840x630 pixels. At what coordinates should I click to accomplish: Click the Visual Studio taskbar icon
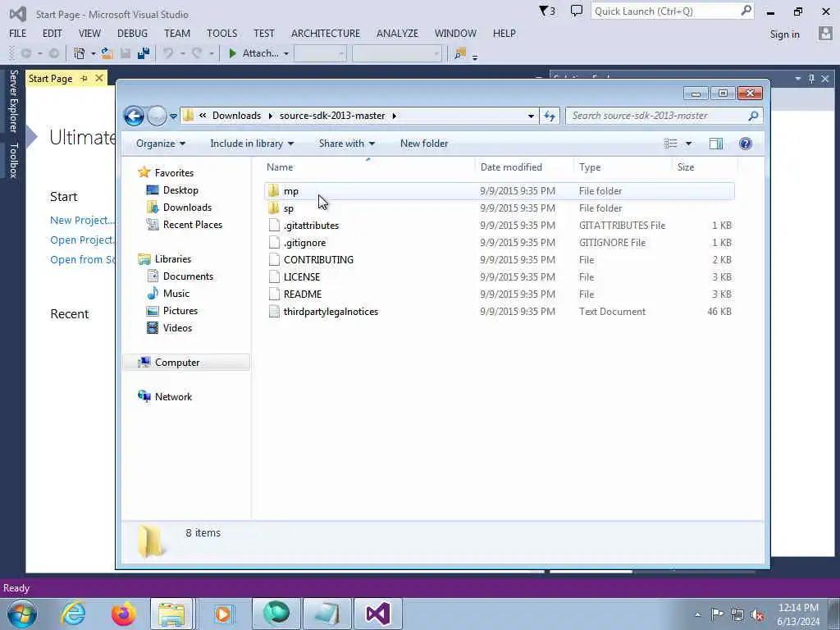377,614
